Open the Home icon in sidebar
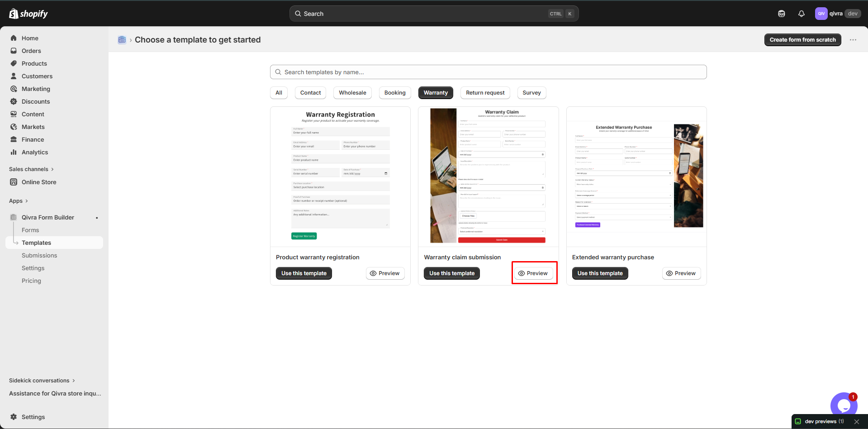The width and height of the screenshot is (868, 429). pos(14,38)
